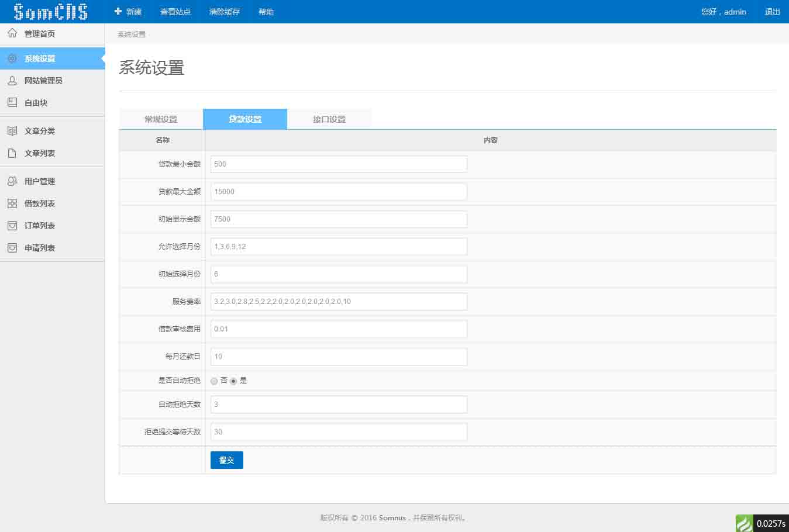Viewport: 789px width, 532px height.
Task: Click the document icon for 文章列表
Action: [x=12, y=153]
